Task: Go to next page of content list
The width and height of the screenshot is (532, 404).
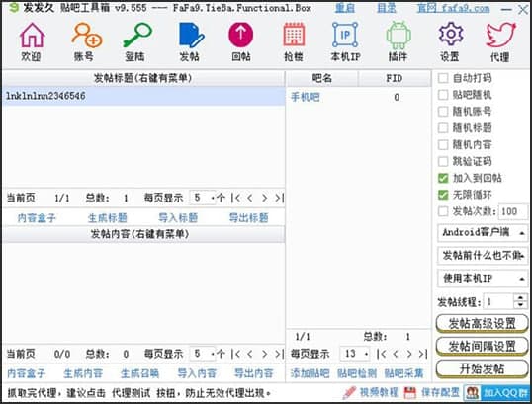Action: [264, 354]
